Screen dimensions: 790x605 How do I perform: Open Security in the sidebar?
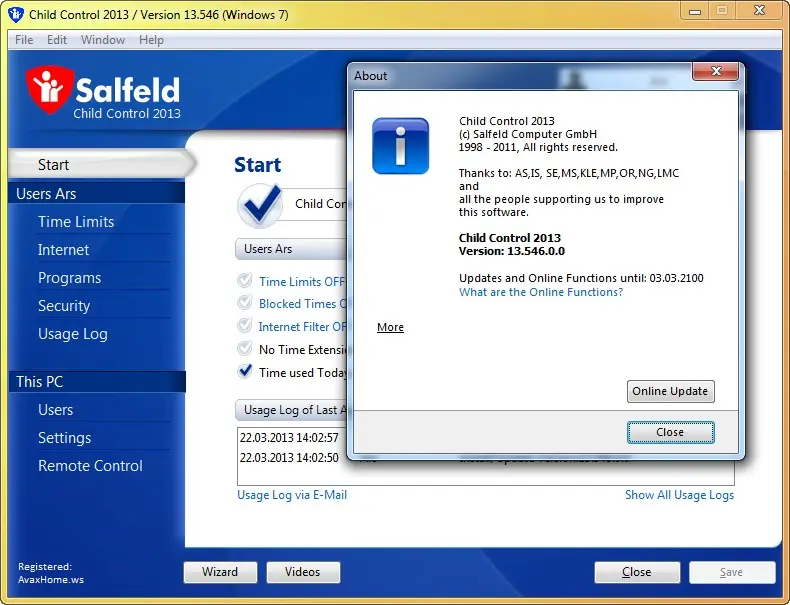[64, 306]
